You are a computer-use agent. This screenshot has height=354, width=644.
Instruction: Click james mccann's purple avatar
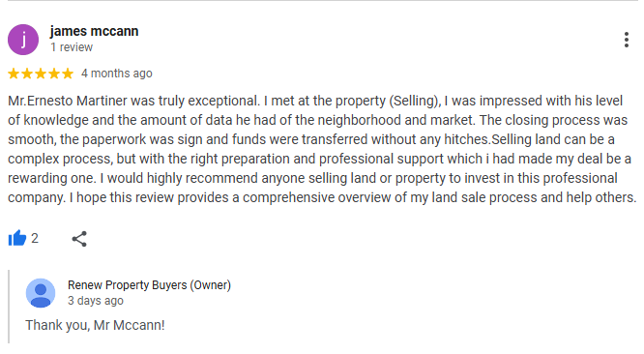23,40
